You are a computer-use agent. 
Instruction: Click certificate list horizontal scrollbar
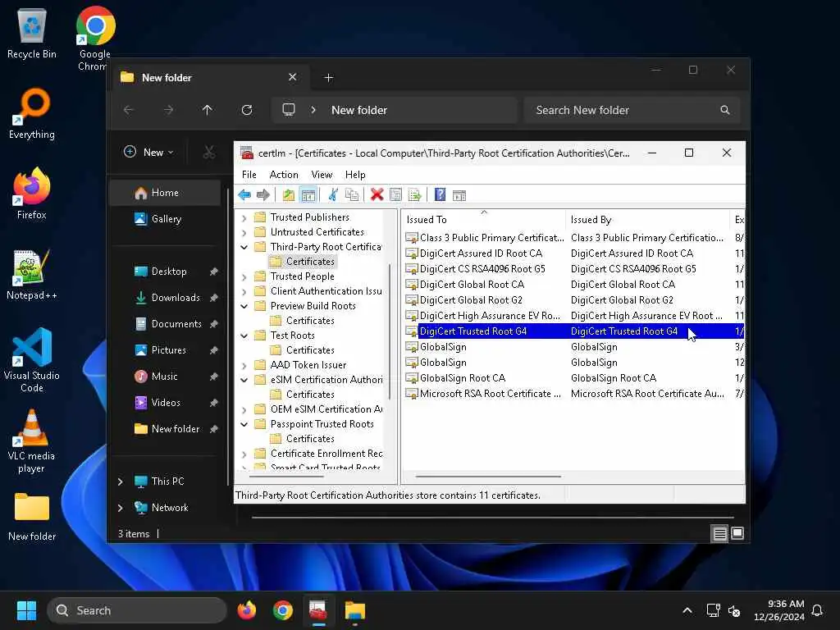(488, 477)
